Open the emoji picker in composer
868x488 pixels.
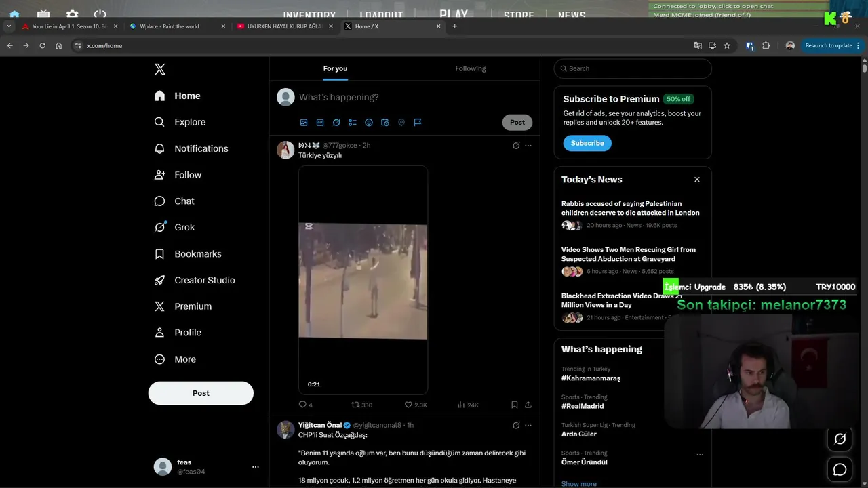click(x=369, y=123)
